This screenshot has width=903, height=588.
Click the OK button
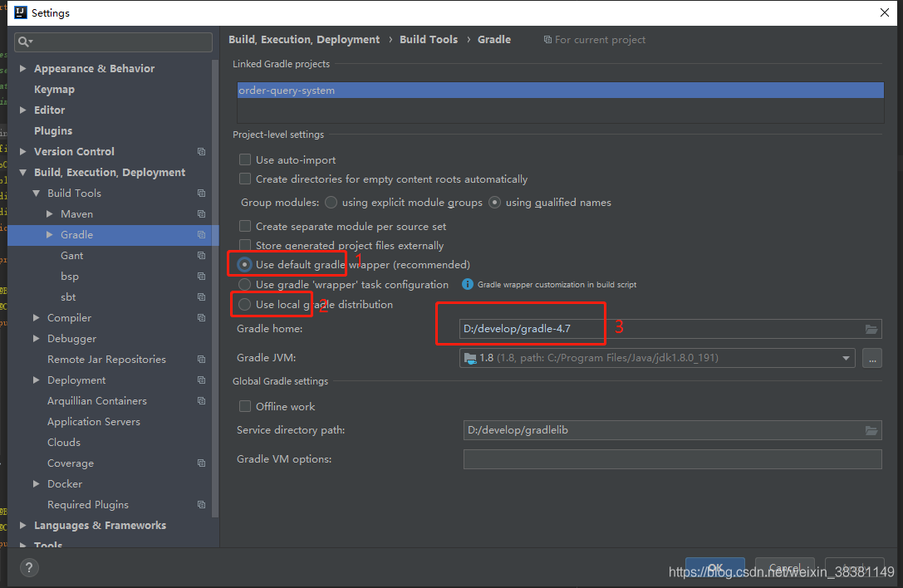tap(715, 569)
